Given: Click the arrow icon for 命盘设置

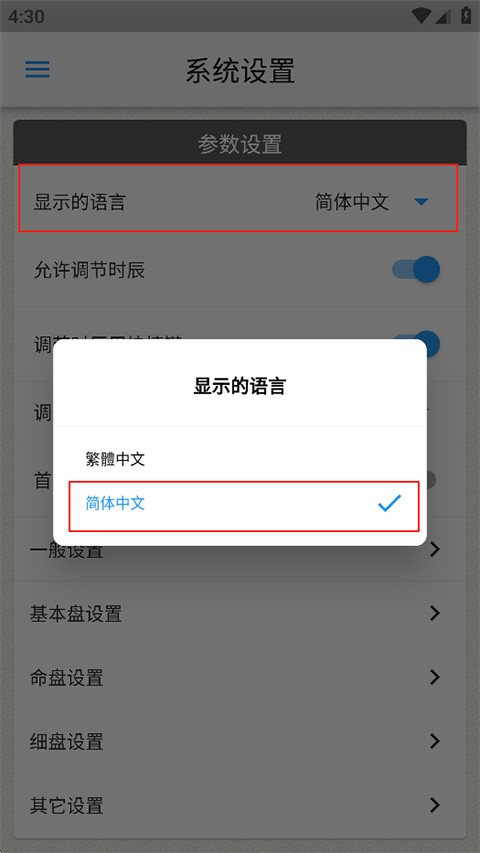Looking at the screenshot, I should coord(434,677).
